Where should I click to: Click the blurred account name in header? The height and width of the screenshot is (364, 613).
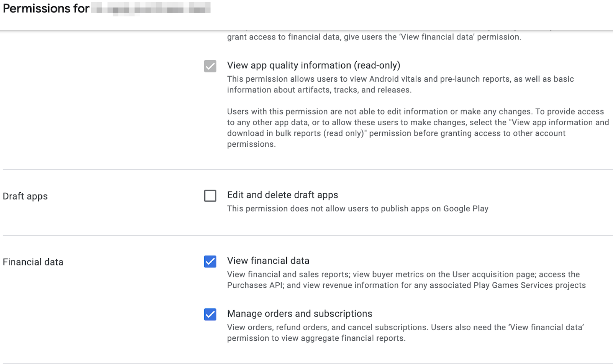(x=151, y=8)
